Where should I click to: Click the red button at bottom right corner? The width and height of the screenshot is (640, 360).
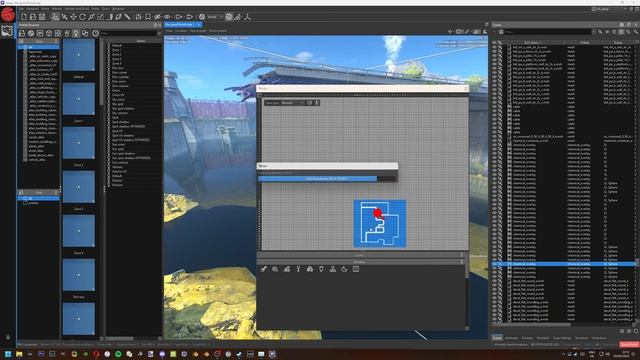pyautogui.click(x=629, y=344)
